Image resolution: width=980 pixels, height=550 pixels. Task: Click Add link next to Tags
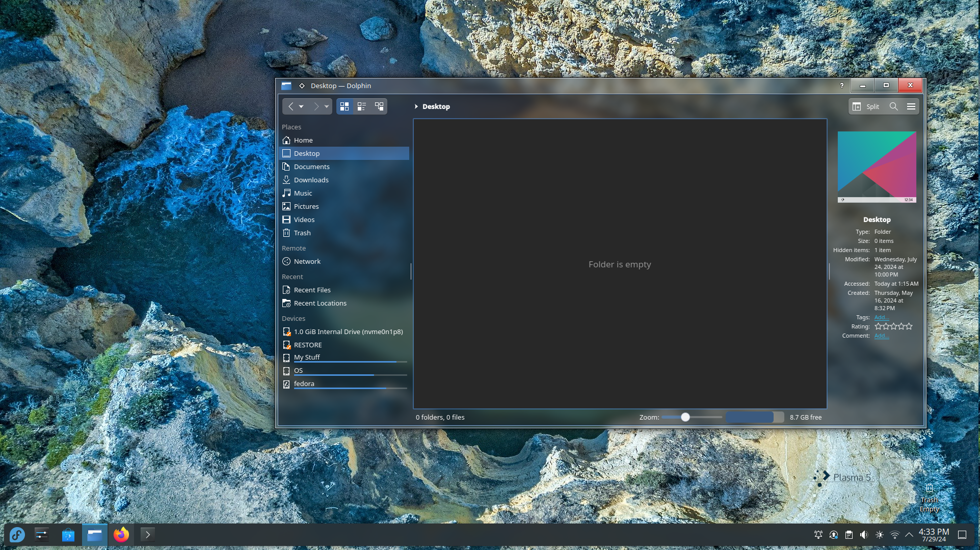pyautogui.click(x=881, y=317)
